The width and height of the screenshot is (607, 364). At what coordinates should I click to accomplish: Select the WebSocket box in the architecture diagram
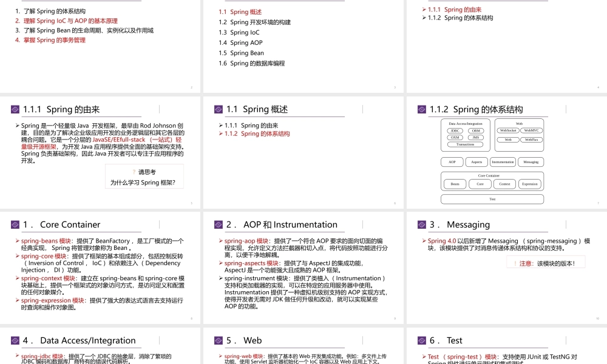(507, 130)
